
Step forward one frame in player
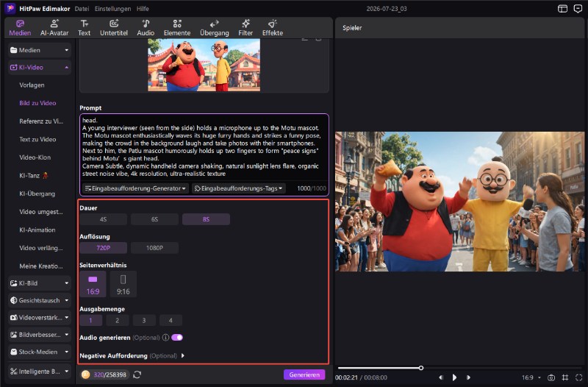pos(468,377)
